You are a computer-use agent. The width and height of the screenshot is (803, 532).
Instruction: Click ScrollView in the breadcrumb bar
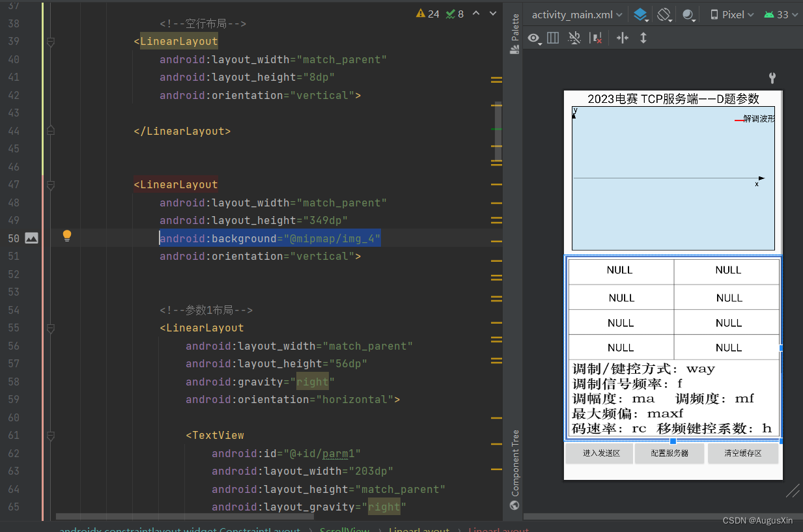pyautogui.click(x=345, y=529)
